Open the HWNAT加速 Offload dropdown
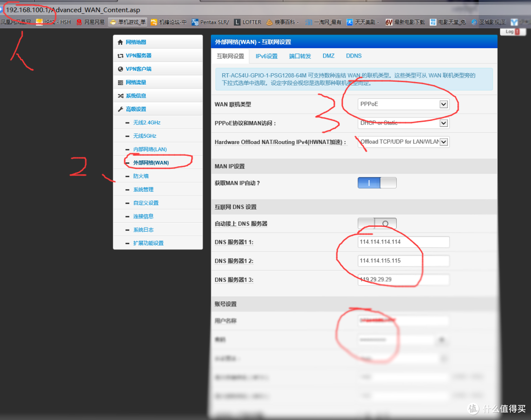531x420 pixels. (403, 142)
